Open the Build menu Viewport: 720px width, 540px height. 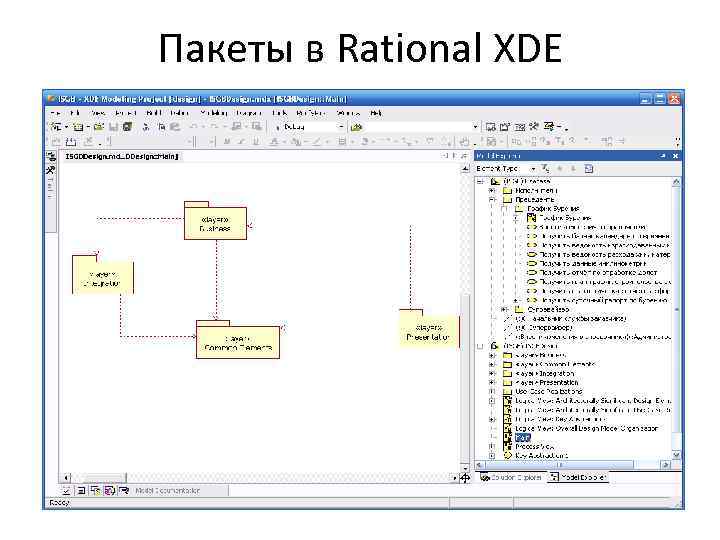[152, 113]
